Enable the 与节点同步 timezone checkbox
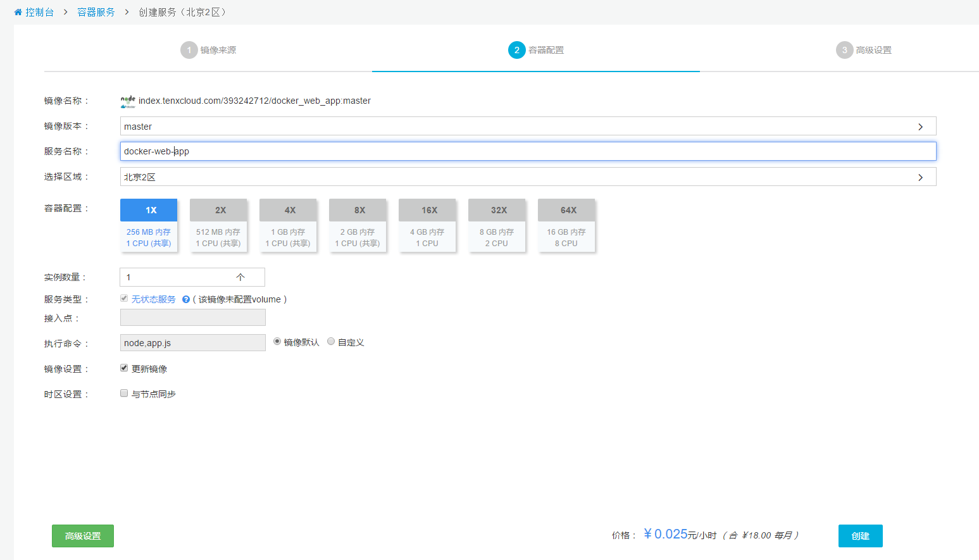 tap(124, 393)
